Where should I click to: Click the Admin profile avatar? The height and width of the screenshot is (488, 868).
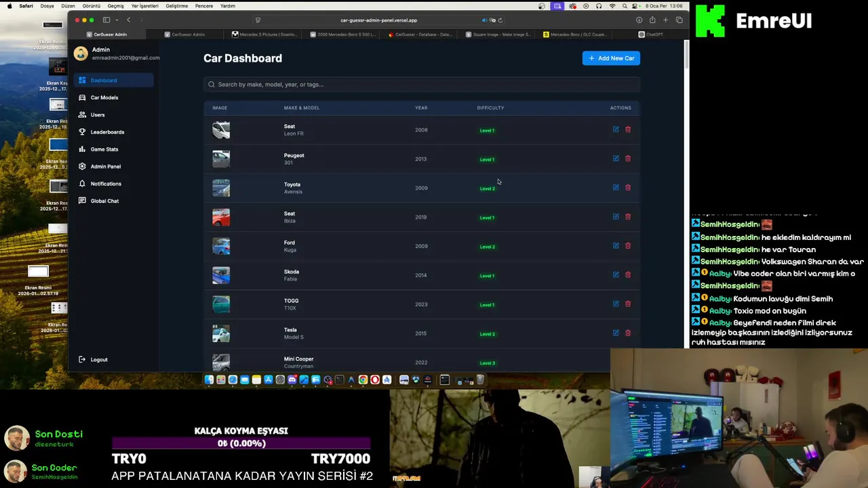point(81,54)
